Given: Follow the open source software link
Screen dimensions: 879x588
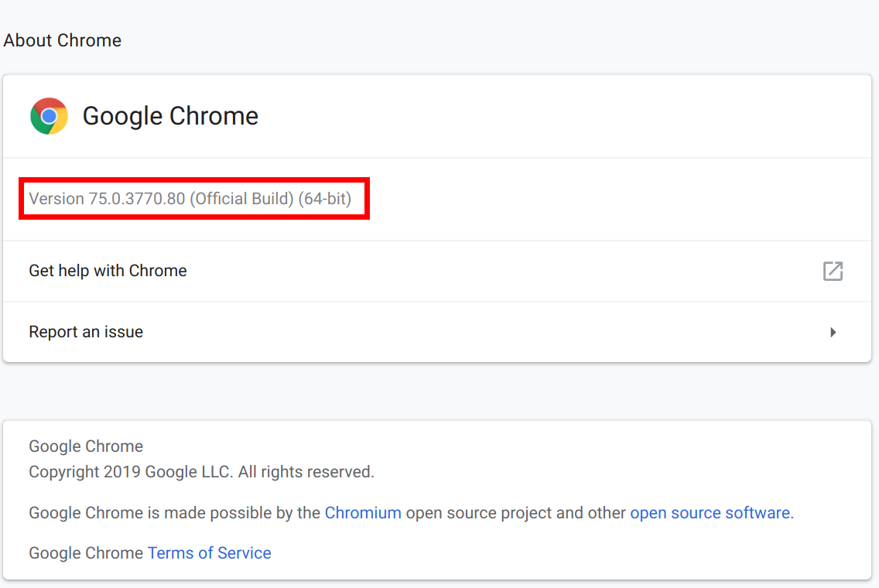Looking at the screenshot, I should [710, 513].
